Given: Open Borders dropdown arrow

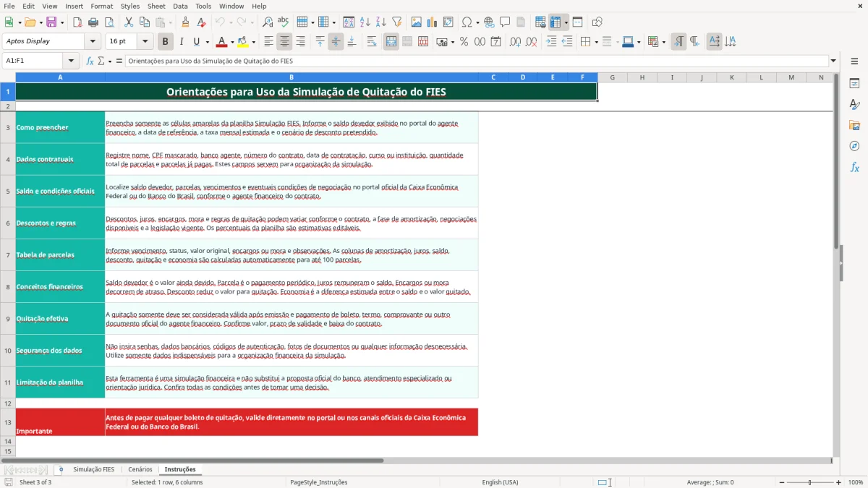Looking at the screenshot, I should coord(597,42).
